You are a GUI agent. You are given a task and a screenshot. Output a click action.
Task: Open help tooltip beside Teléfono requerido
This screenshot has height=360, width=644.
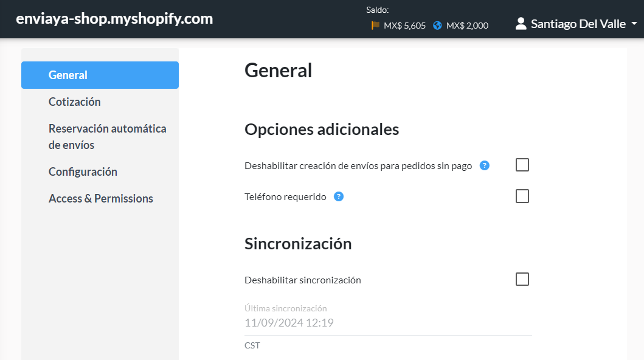[339, 196]
